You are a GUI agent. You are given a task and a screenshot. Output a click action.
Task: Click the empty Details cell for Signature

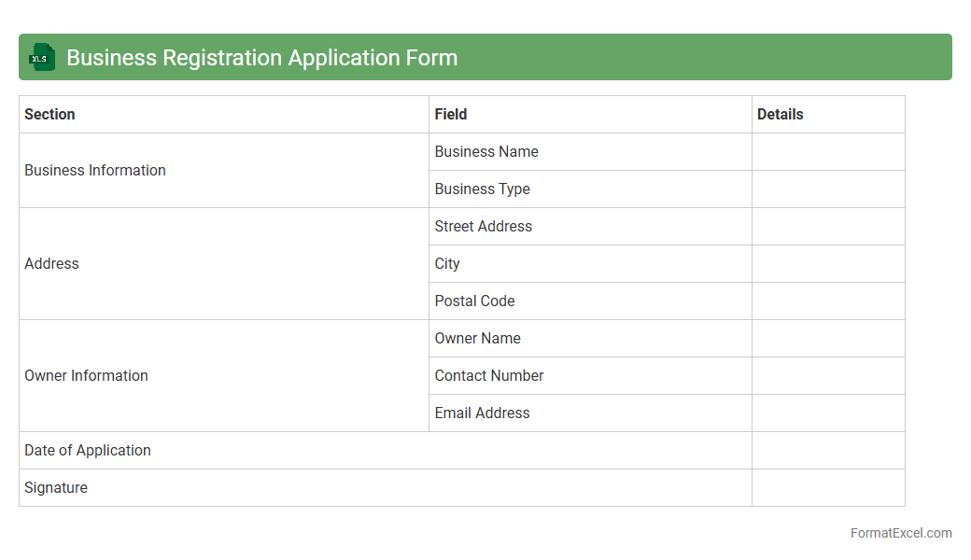tap(828, 487)
